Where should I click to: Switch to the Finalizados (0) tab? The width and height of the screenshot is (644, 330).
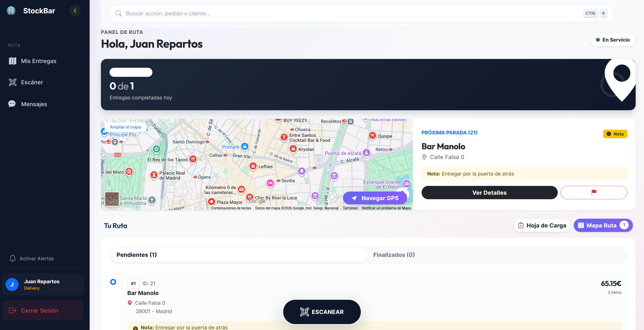pyautogui.click(x=394, y=255)
